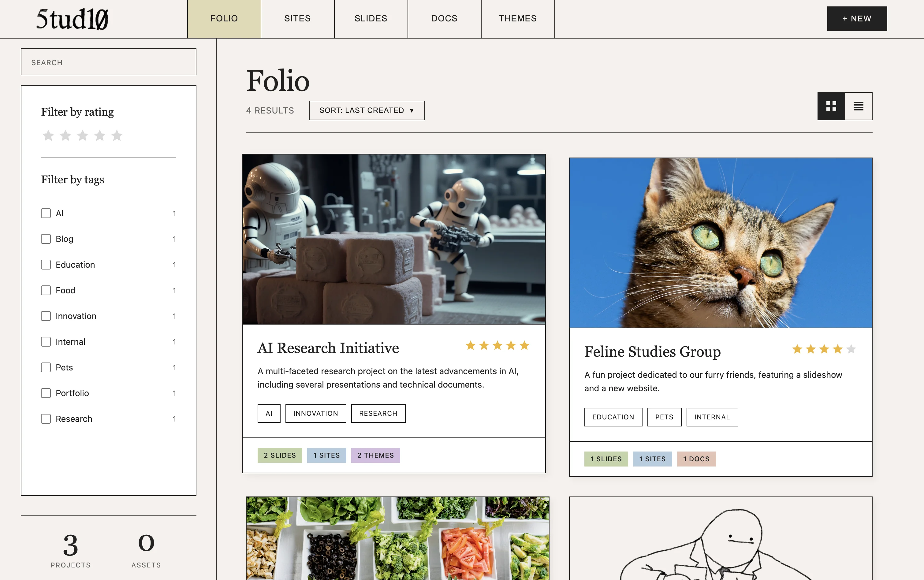This screenshot has width=924, height=580.
Task: Click the 5tud10 logo
Action: [x=72, y=19]
